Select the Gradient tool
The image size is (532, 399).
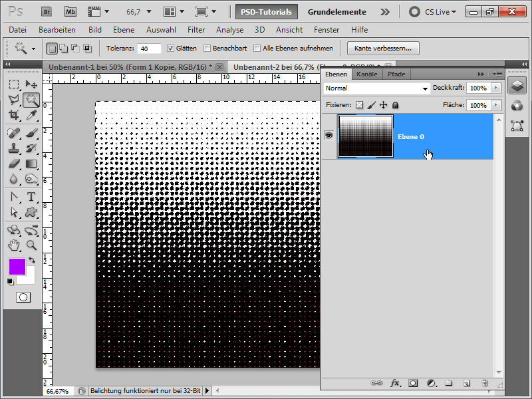[x=31, y=164]
